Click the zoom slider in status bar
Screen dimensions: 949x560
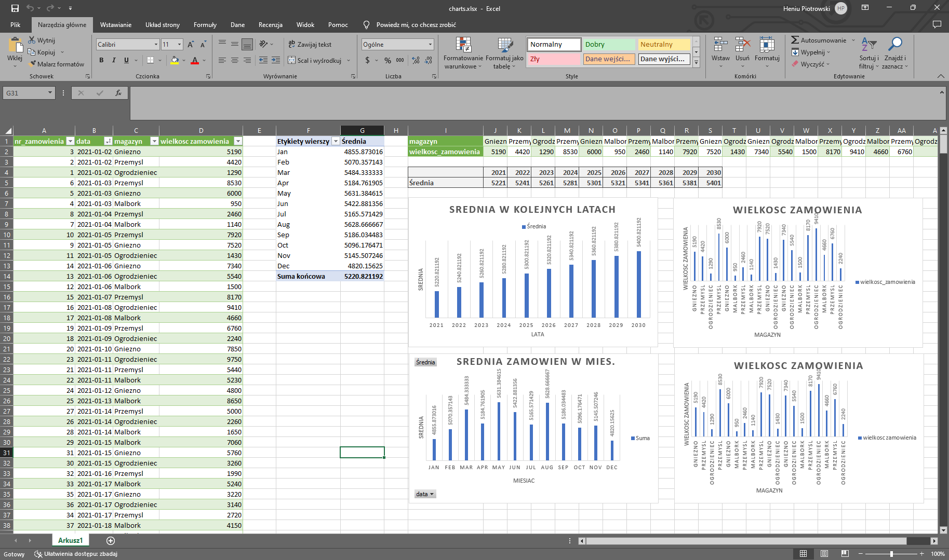pos(891,554)
